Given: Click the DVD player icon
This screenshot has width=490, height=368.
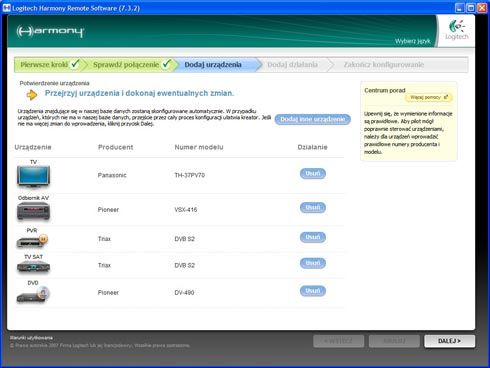Looking at the screenshot, I should point(33,295).
